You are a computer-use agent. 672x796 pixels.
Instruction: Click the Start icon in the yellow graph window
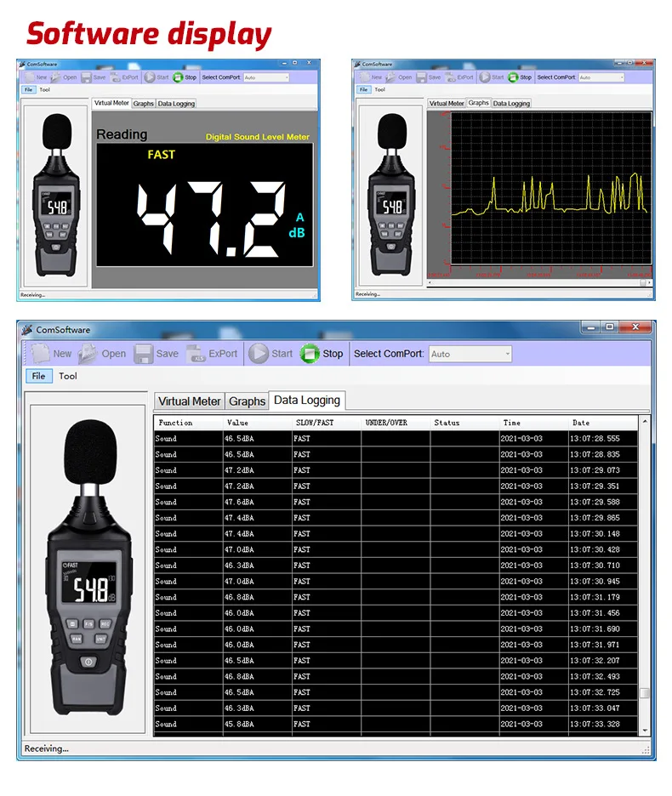coord(485,77)
